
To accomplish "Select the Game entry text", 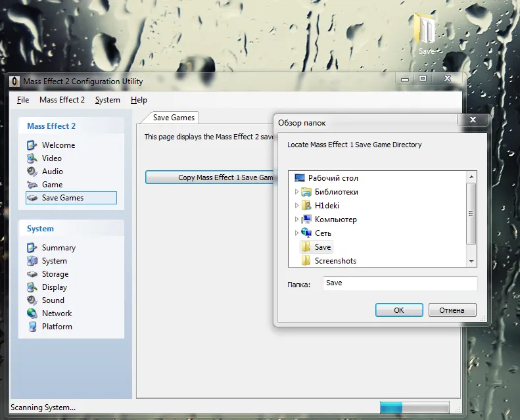I will point(52,185).
